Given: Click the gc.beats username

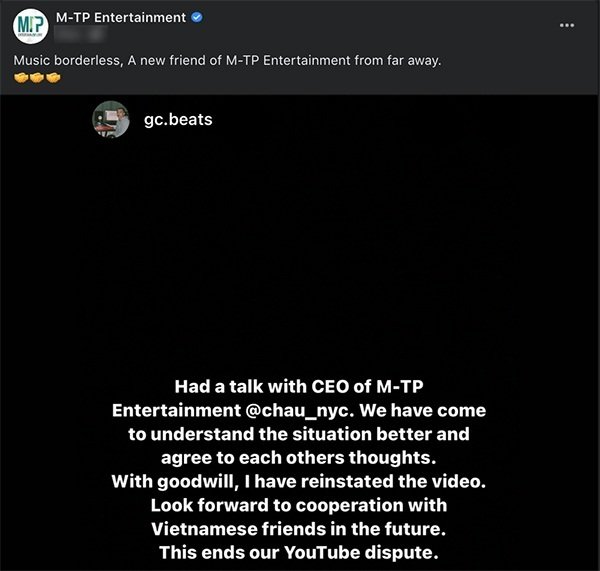Looking at the screenshot, I should 178,119.
